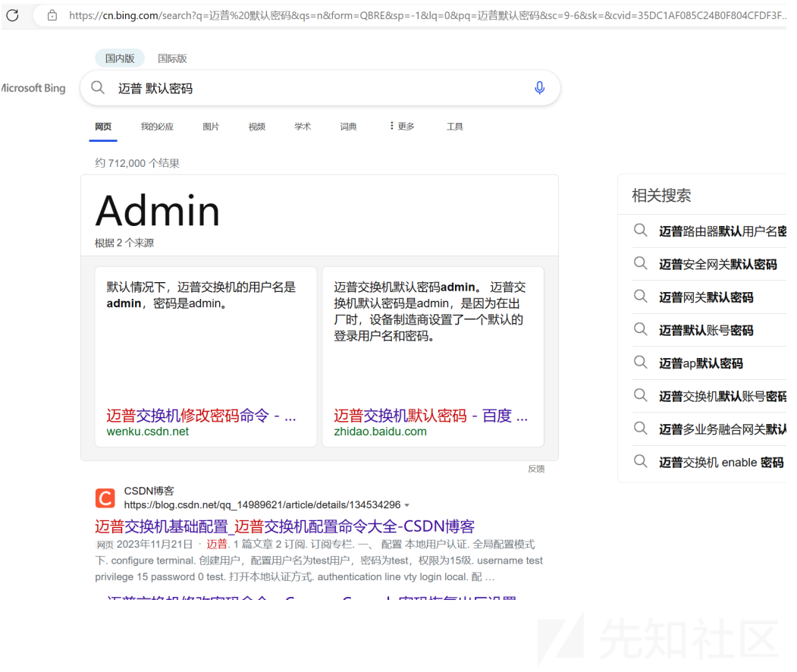
Task: Click the large Admin answer heading
Action: coord(158,210)
